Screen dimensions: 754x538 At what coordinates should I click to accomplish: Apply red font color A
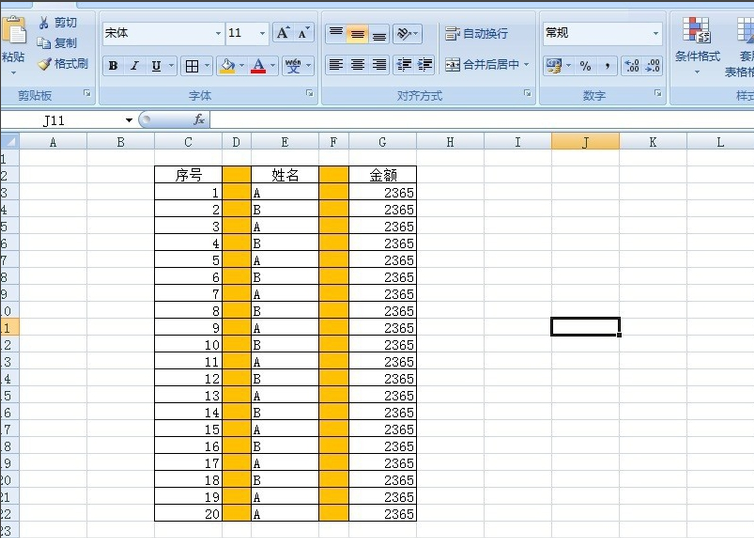[x=258, y=66]
